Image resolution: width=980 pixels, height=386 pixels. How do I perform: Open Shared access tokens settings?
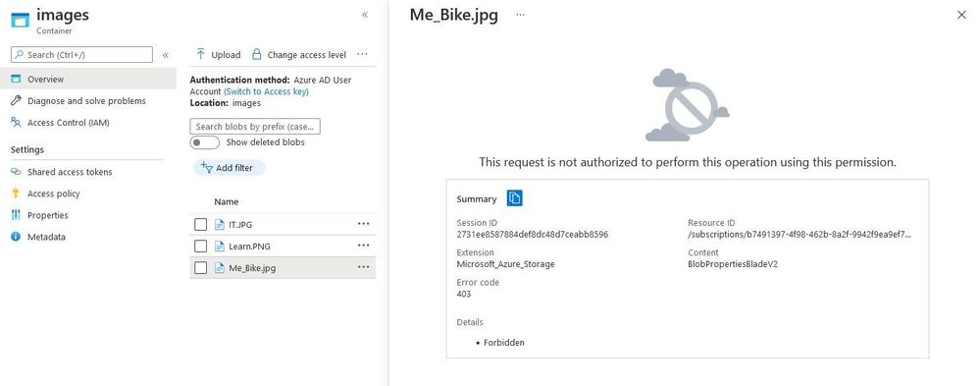[x=70, y=172]
